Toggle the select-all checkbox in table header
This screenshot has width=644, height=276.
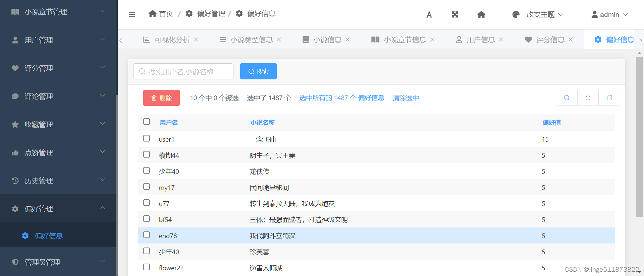click(x=147, y=122)
